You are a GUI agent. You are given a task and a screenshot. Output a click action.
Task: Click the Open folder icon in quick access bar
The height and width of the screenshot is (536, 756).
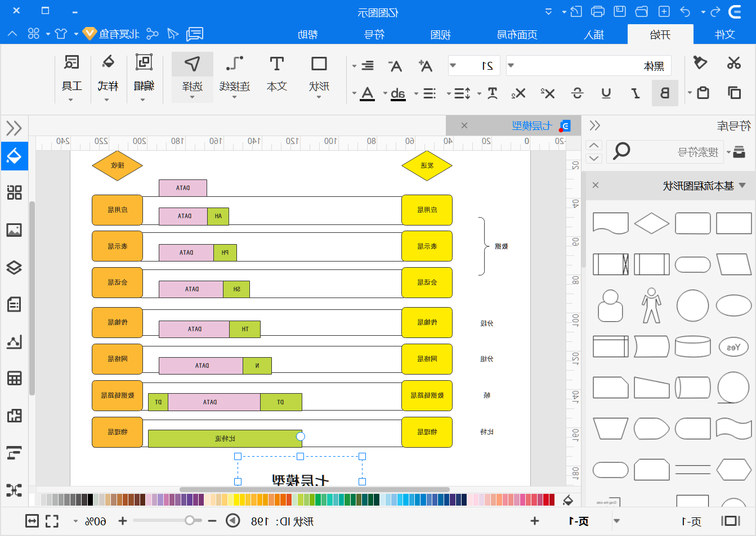(x=642, y=11)
